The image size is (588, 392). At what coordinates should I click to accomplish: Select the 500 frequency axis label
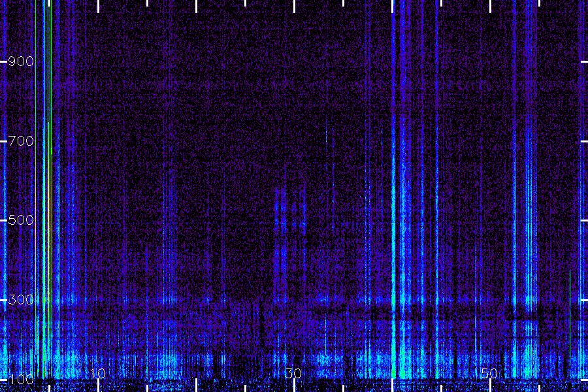21,220
